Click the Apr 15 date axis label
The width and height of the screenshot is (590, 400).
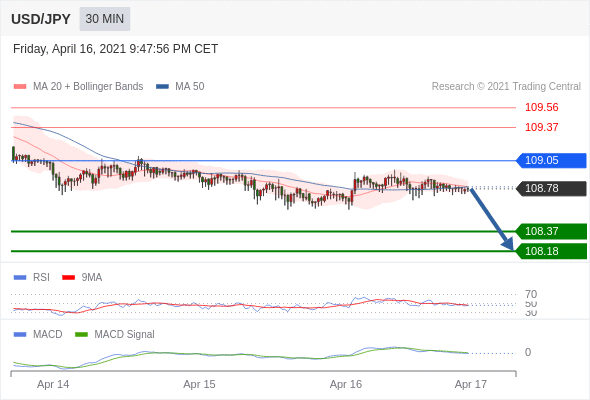199,384
